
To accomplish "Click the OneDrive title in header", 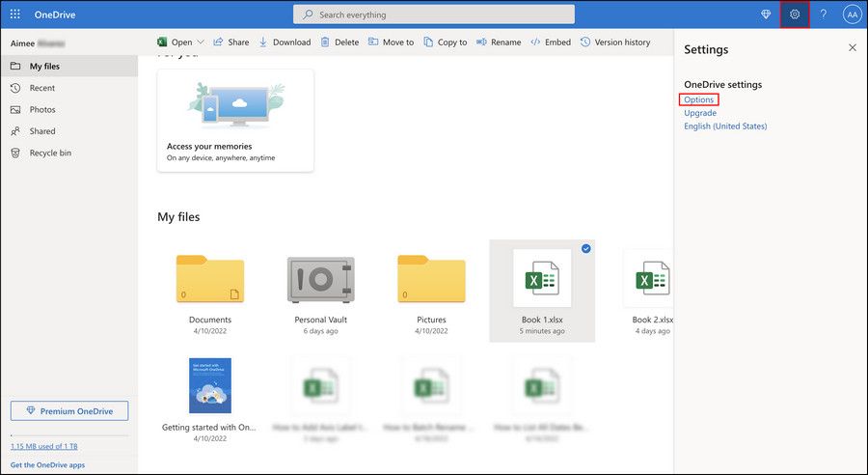I will click(55, 15).
